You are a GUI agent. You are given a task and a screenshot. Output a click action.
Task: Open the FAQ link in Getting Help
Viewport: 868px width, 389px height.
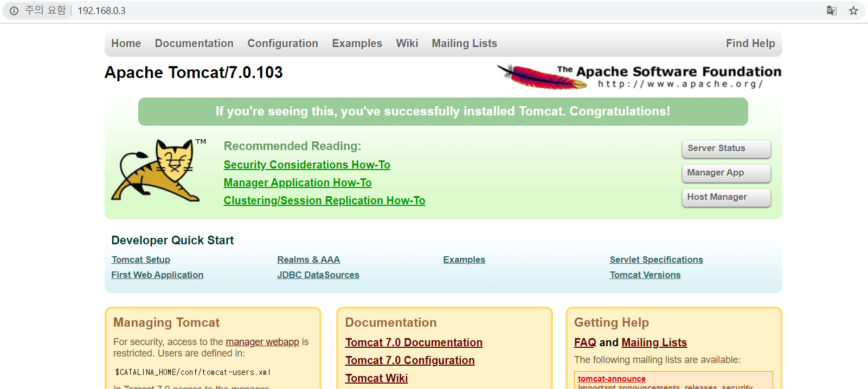click(x=585, y=342)
